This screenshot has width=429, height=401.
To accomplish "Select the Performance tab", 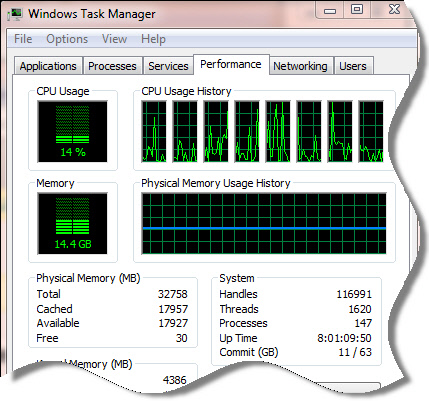I will tap(231, 64).
